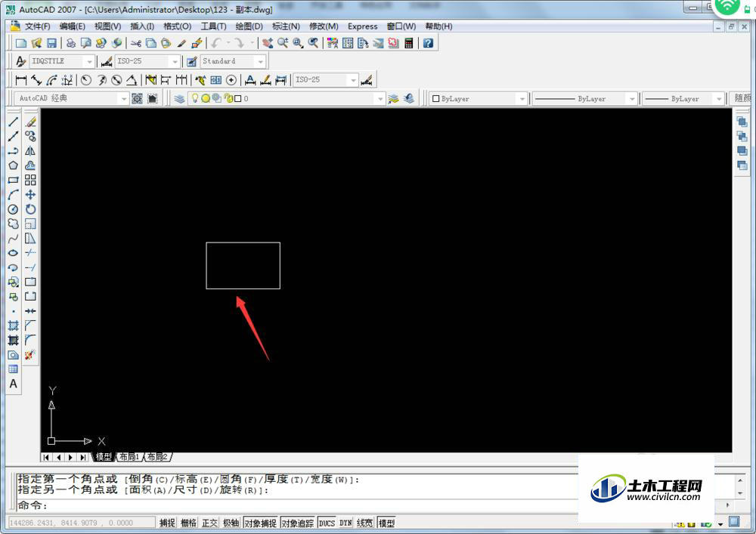Click the coordinates readout in status bar
This screenshot has width=756, height=534.
[82, 523]
